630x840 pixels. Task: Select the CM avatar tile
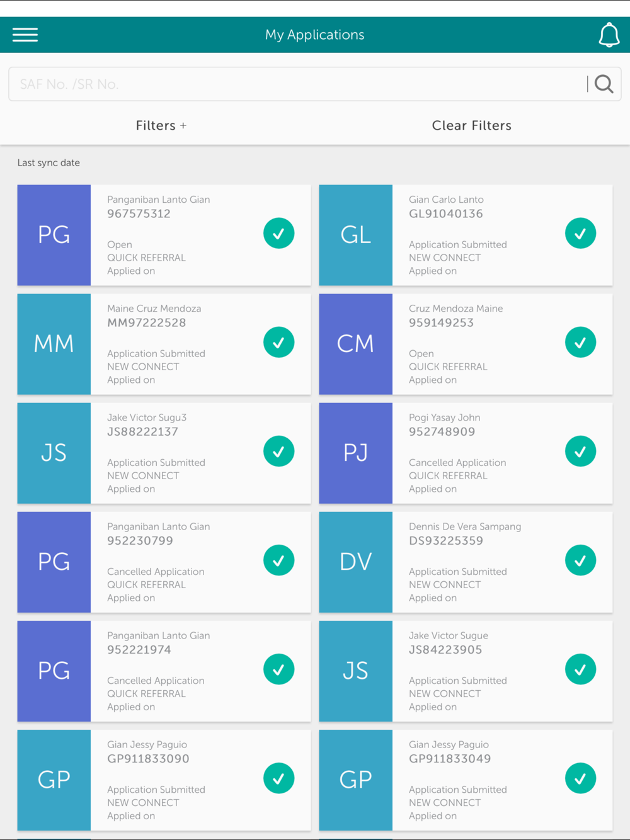tap(355, 344)
